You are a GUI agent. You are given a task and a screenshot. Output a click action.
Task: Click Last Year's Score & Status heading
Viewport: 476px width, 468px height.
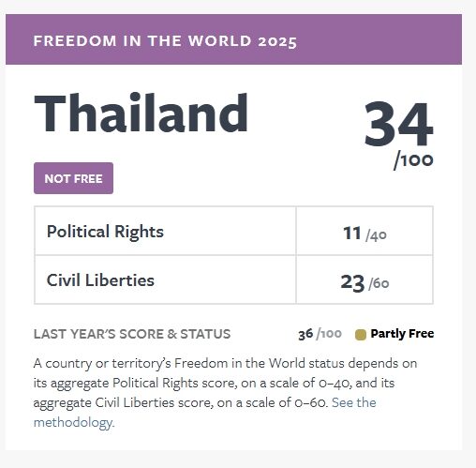tap(132, 334)
